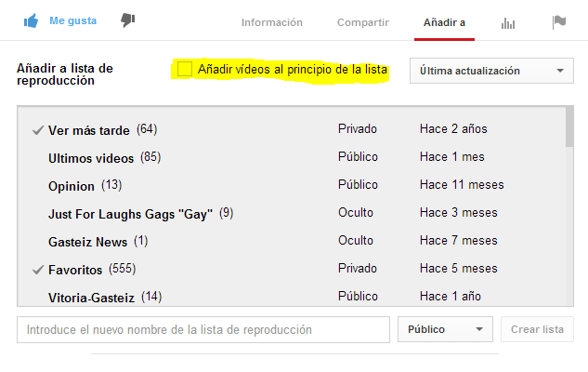Screen dimensions: 588x372
Task: Click "Hace 3 meses" in Just For Laughs row
Action: (458, 212)
